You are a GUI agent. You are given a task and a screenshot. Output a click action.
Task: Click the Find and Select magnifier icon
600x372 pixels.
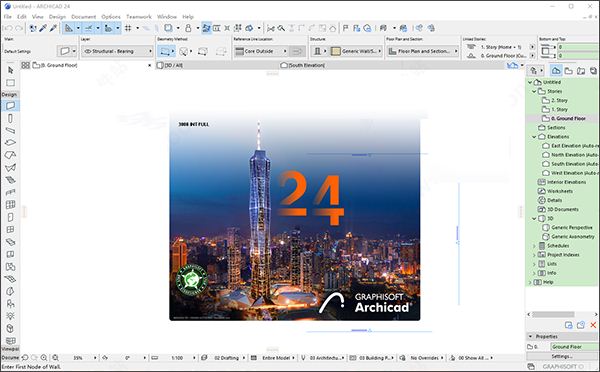coord(281,28)
